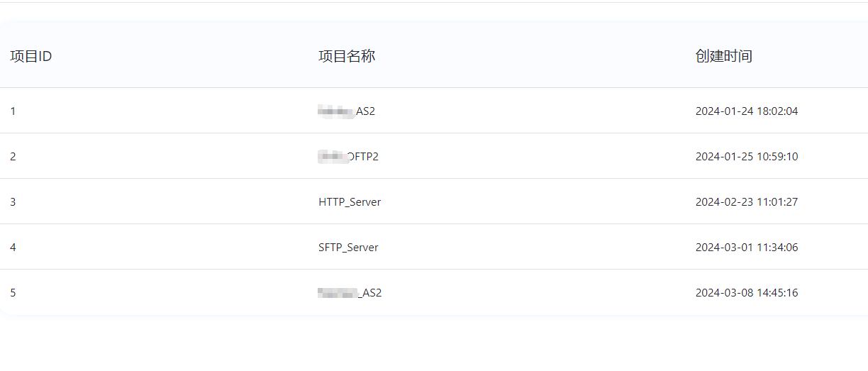
Task: Open the HTTP_Server project
Action: click(x=350, y=202)
